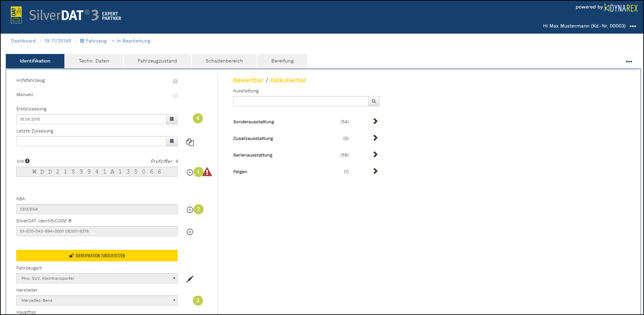Click the red VIN warning triangle
This screenshot has width=644, height=315.
point(207,172)
